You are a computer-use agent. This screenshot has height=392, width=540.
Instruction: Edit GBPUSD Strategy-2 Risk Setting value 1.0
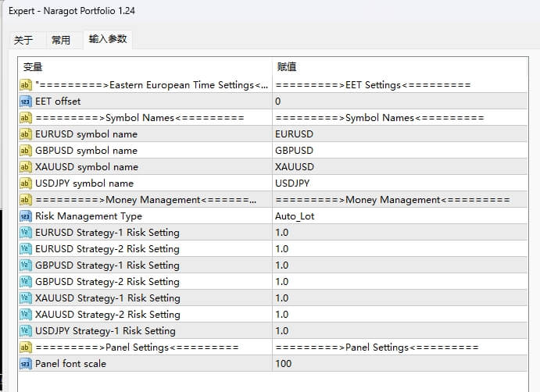coord(400,282)
